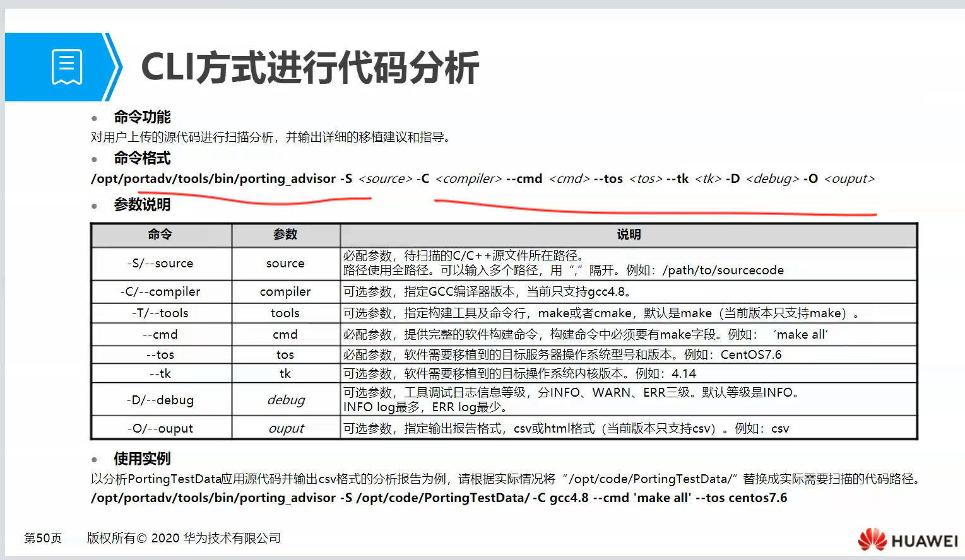Click the '使用实例' section heading
Viewport: 965px width, 560px height.
[x=142, y=458]
